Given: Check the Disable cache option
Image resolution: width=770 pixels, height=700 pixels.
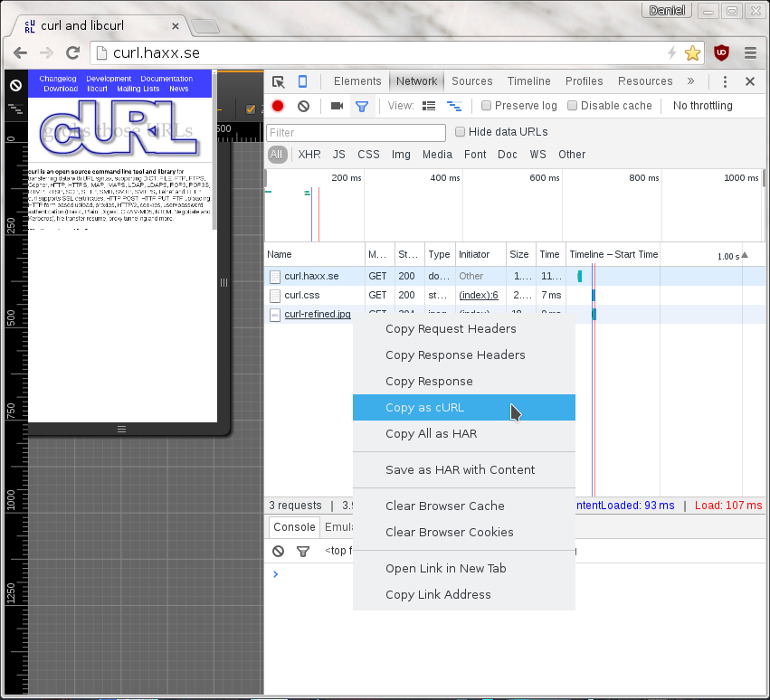Looking at the screenshot, I should [x=572, y=106].
